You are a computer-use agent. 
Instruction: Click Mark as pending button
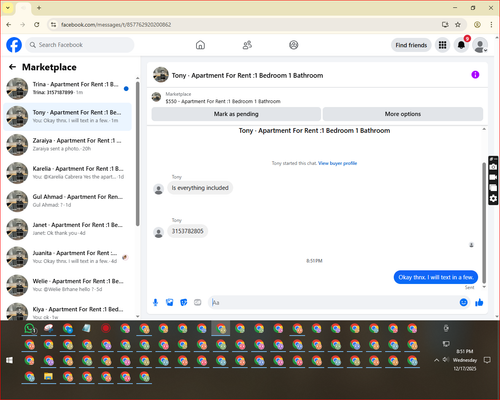tap(236, 114)
